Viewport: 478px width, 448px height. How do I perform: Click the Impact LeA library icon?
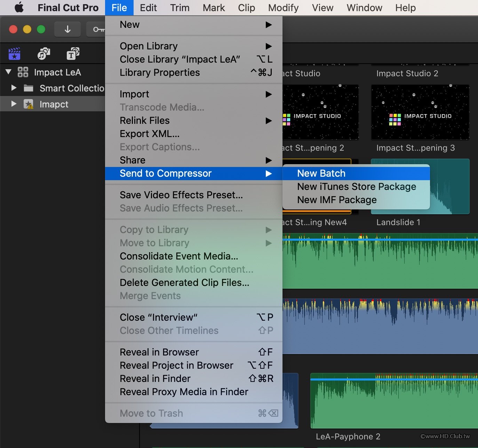point(23,72)
